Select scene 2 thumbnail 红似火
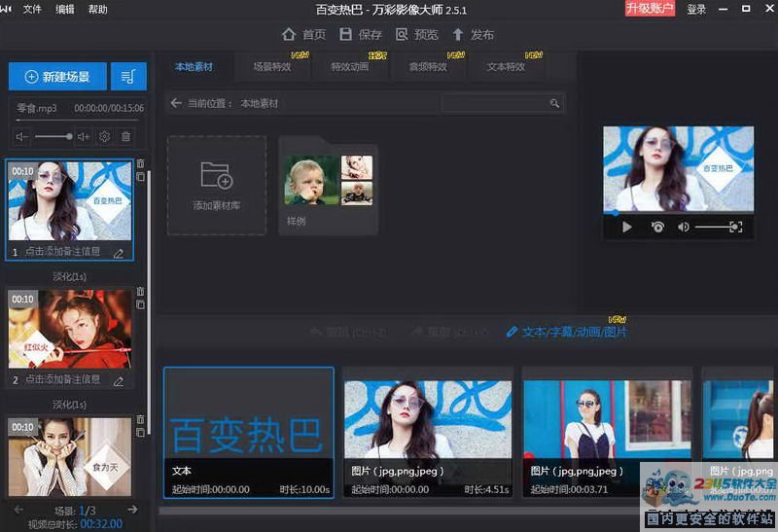778x532 pixels. click(70, 329)
